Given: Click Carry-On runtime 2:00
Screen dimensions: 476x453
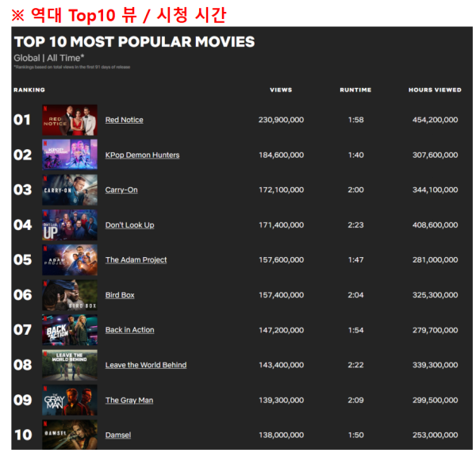Looking at the screenshot, I should click(355, 190).
